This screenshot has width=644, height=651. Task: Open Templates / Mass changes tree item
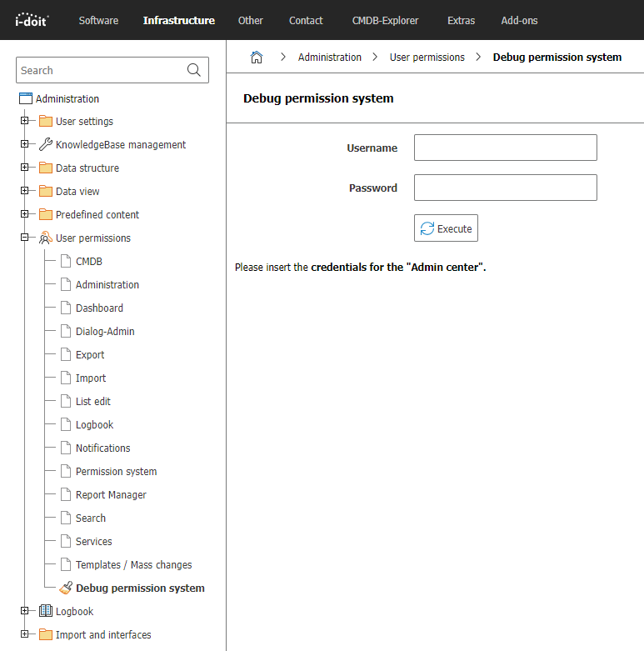click(133, 564)
